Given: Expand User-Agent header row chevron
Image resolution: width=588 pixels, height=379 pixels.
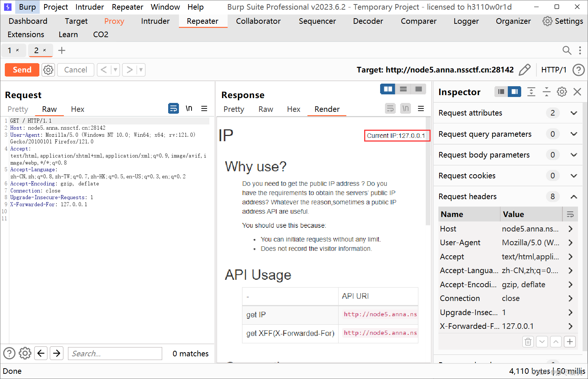Looking at the screenshot, I should pyautogui.click(x=571, y=243).
